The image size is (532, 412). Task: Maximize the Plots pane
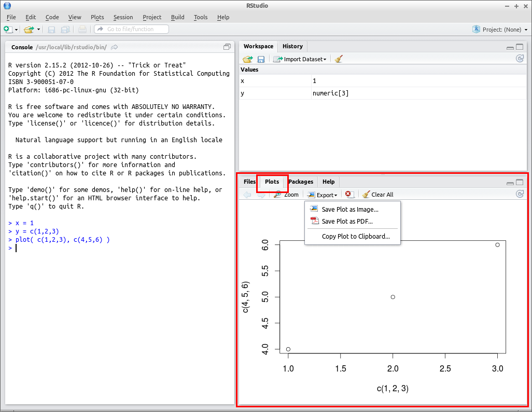[x=520, y=183]
